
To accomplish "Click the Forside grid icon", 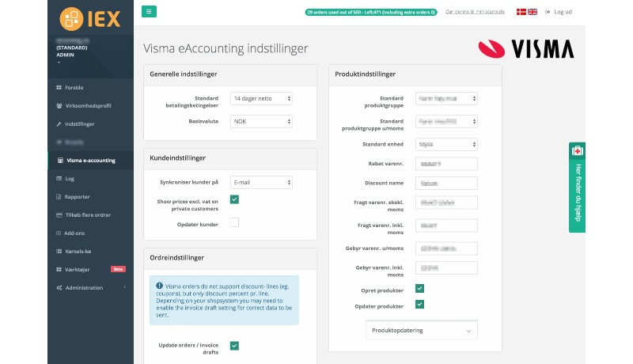I will (59, 87).
